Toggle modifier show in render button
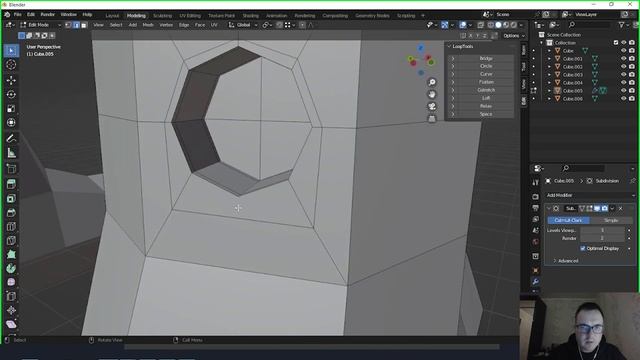The height and width of the screenshot is (360, 640). [x=604, y=209]
